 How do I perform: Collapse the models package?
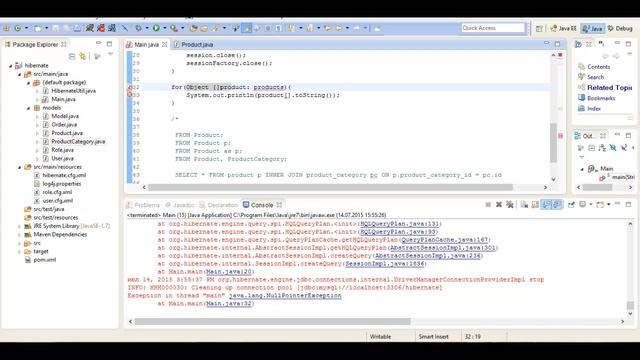pyautogui.click(x=28, y=108)
